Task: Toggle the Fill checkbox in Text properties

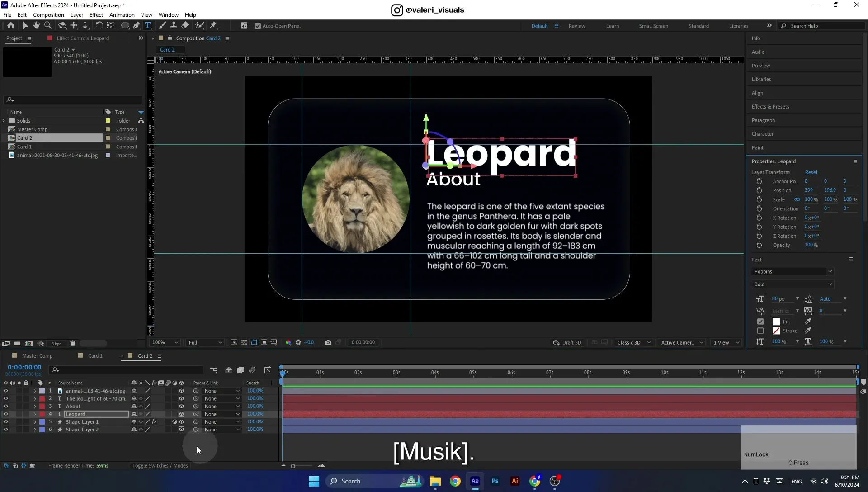Action: point(760,322)
